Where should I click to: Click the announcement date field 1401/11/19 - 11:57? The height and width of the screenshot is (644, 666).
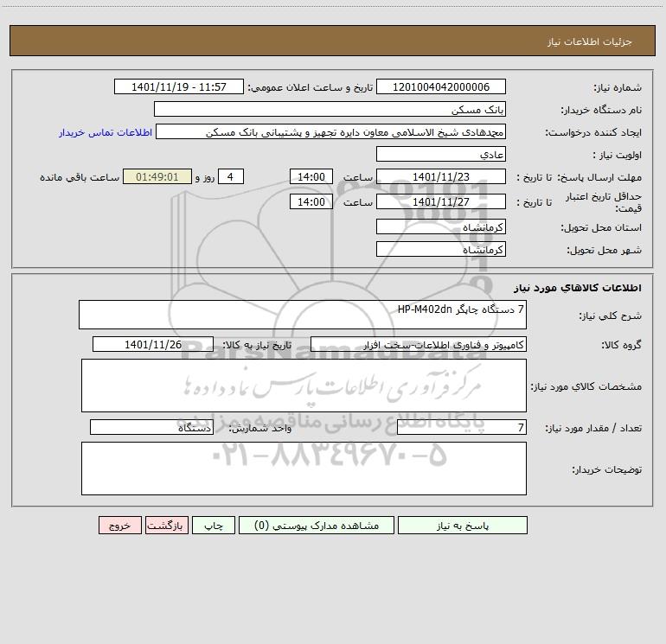point(179,86)
